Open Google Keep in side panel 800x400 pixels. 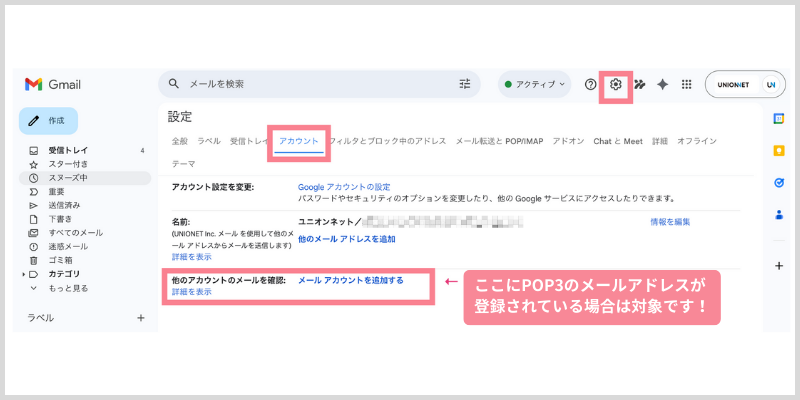point(779,150)
